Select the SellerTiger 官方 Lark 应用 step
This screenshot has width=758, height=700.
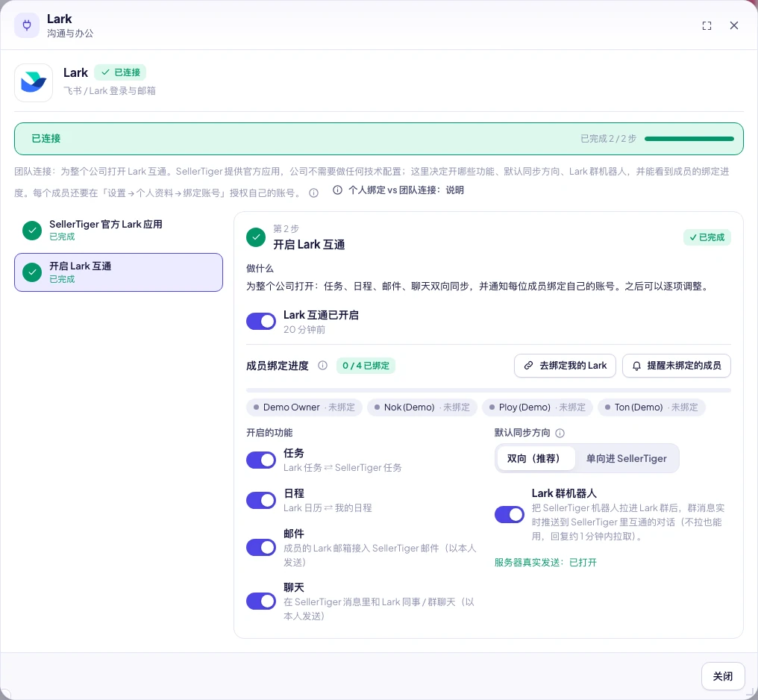coord(119,230)
